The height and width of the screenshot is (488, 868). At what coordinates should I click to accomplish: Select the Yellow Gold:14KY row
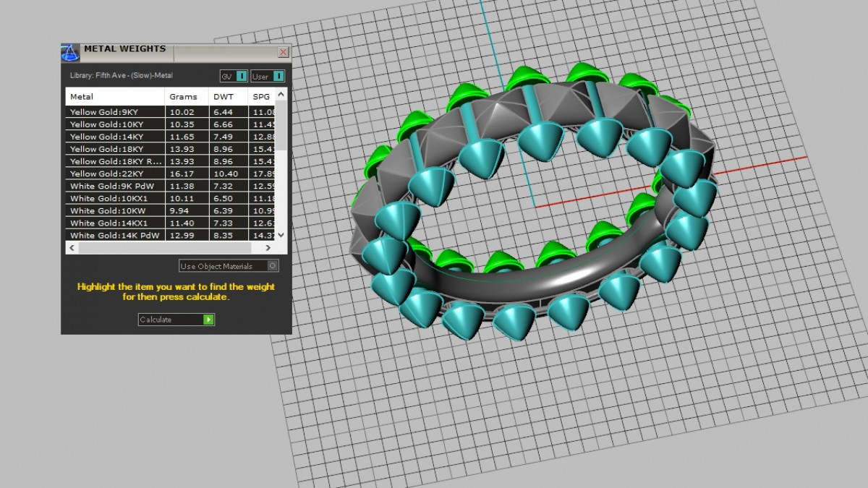point(116,137)
